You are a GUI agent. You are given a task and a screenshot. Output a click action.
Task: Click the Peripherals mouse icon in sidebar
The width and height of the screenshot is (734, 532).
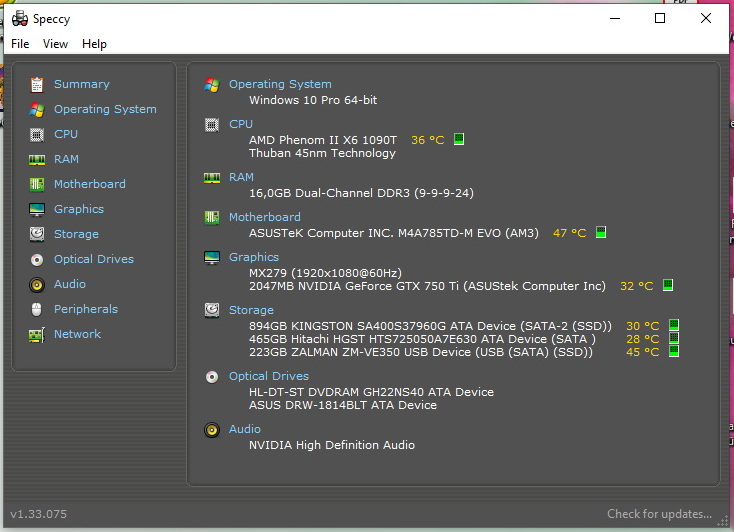point(37,310)
